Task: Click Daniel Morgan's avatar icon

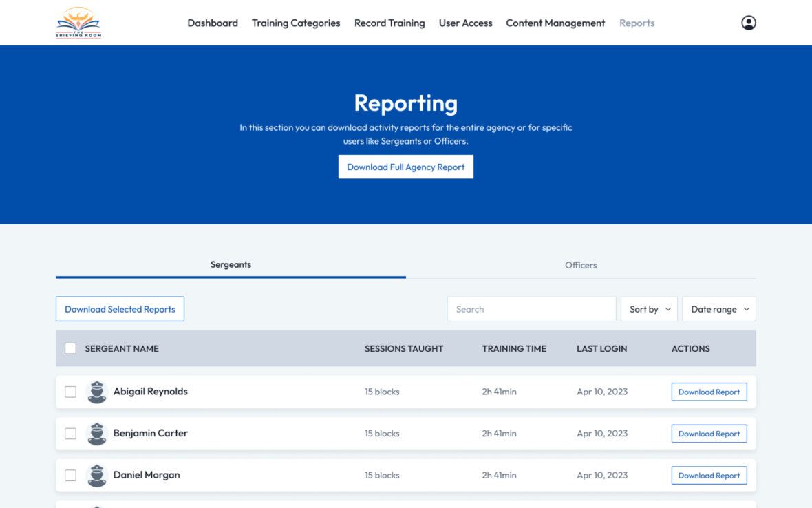Action: [x=97, y=475]
